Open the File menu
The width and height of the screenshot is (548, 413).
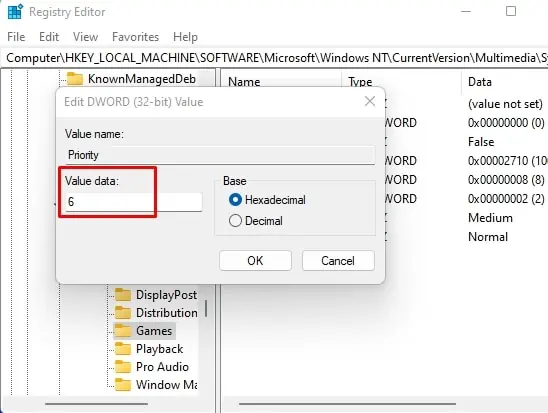[x=16, y=37]
